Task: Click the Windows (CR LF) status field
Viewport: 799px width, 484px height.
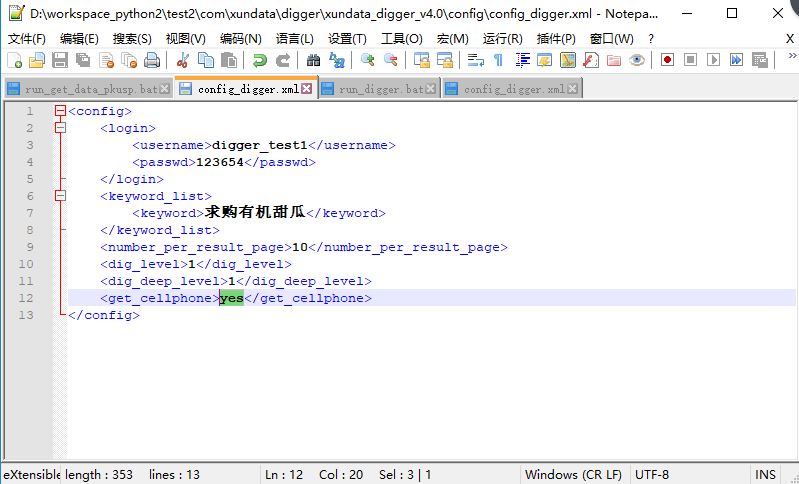Action: [x=573, y=475]
